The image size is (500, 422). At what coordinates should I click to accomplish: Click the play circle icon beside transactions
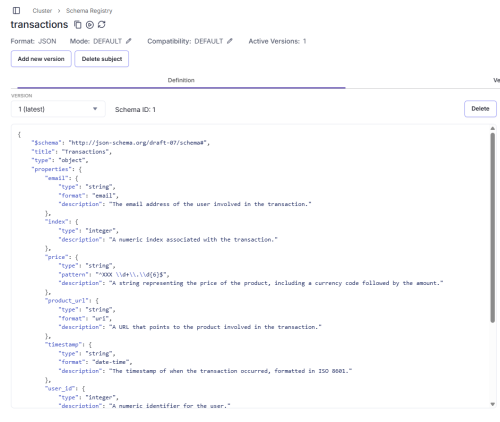point(90,25)
